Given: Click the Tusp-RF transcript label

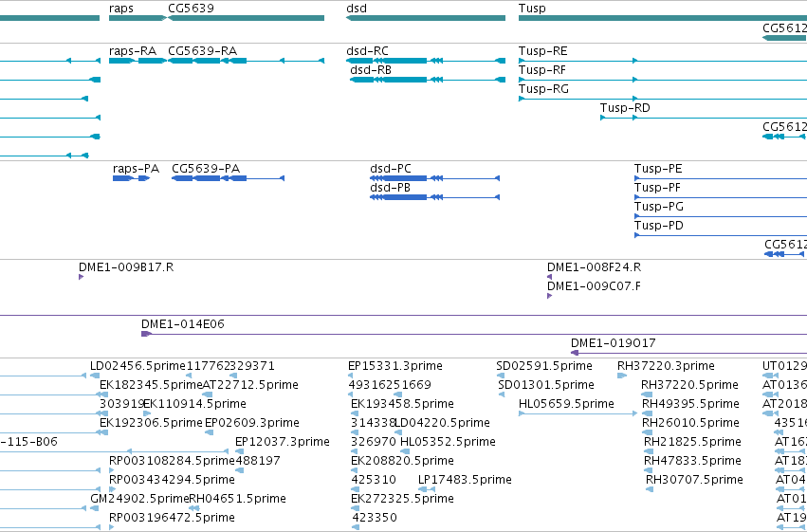Looking at the screenshot, I should (x=542, y=70).
